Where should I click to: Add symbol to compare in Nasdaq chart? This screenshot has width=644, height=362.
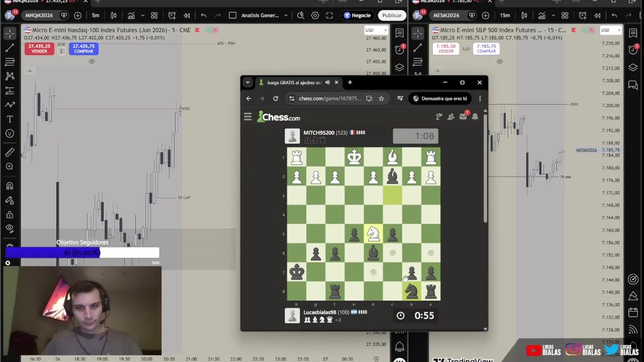pyautogui.click(x=77, y=15)
